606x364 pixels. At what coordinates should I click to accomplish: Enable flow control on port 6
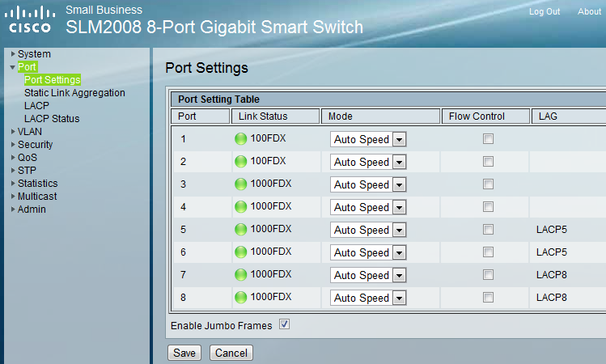(488, 252)
